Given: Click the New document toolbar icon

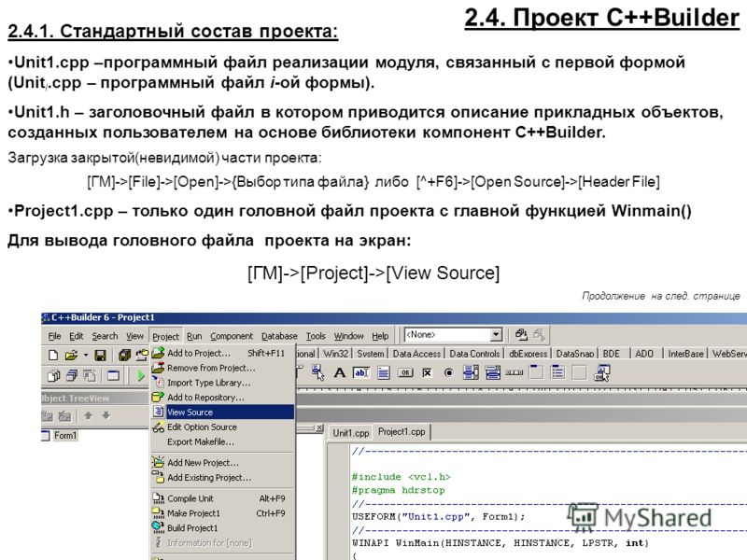Looking at the screenshot, I should coord(53,355).
